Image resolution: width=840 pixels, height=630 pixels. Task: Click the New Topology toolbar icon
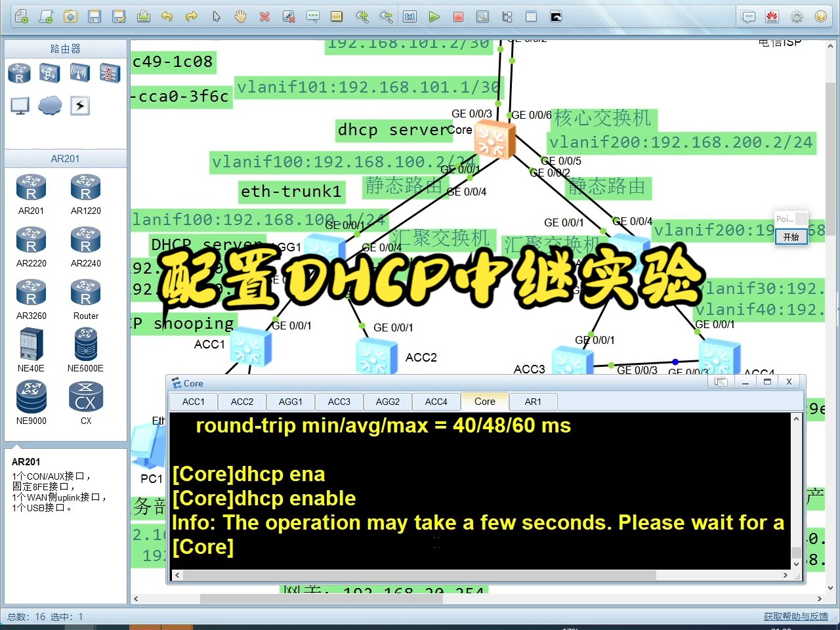tap(21, 16)
